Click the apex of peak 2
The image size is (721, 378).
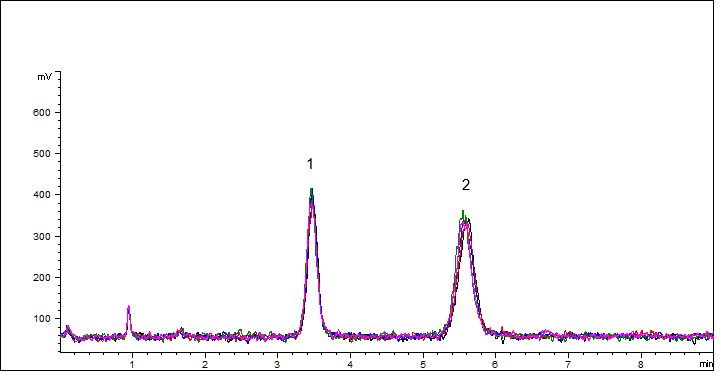463,212
